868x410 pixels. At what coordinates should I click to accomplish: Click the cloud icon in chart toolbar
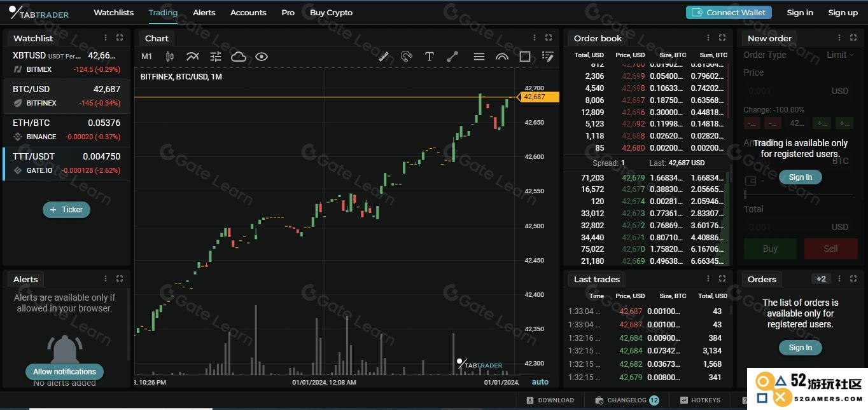point(239,57)
